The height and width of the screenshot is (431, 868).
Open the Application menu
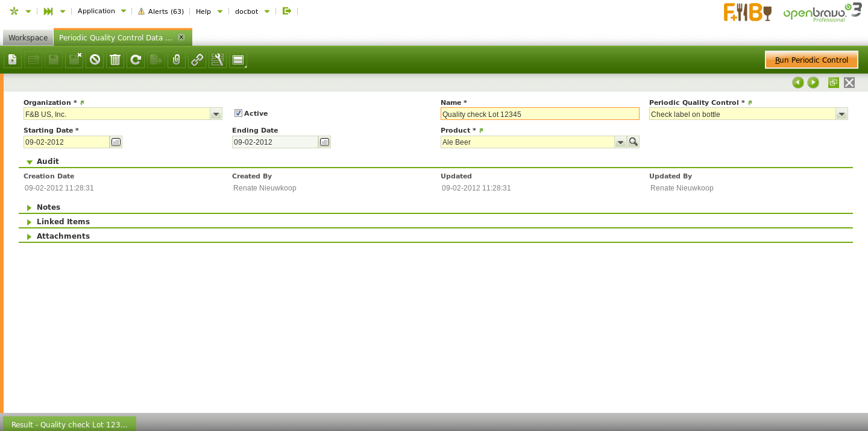101,11
